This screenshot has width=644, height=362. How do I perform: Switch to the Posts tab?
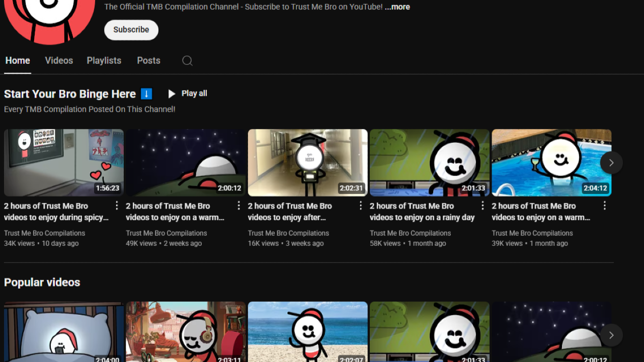tap(148, 61)
